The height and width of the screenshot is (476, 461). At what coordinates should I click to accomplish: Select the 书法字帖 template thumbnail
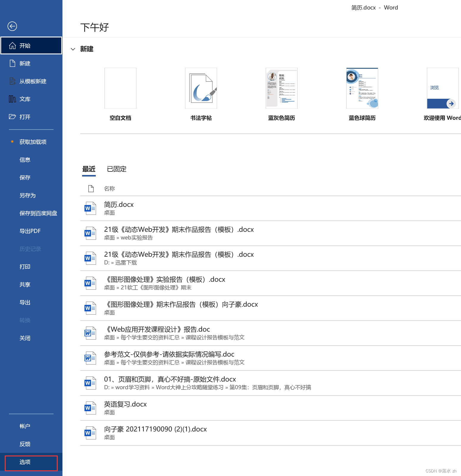[x=201, y=88]
